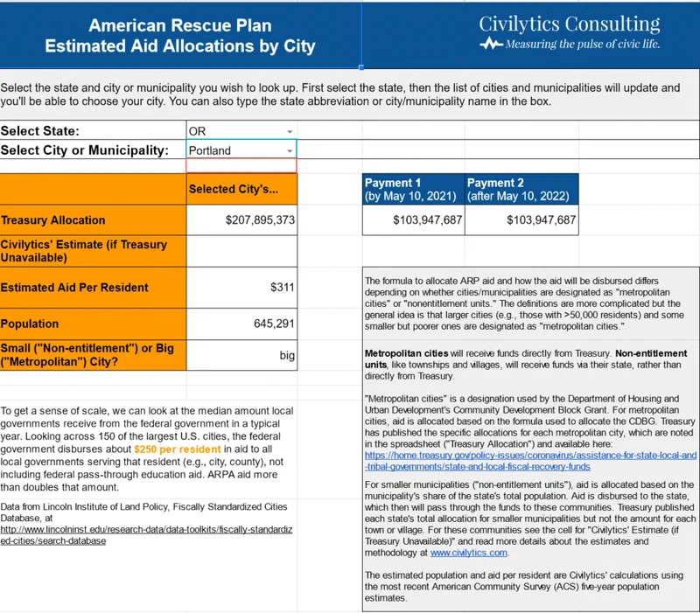Select the Payment 1 amount $103,947,687 cell
This screenshot has height=613, width=700.
coord(413,220)
